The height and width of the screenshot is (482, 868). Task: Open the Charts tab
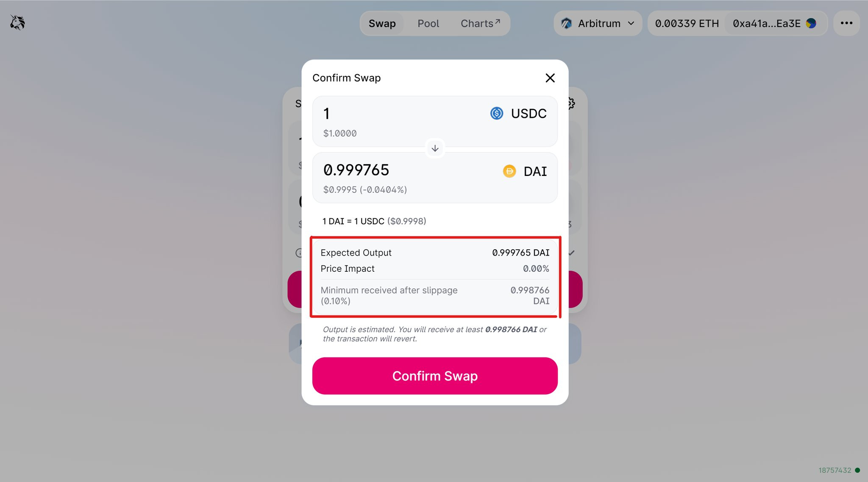tap(480, 23)
